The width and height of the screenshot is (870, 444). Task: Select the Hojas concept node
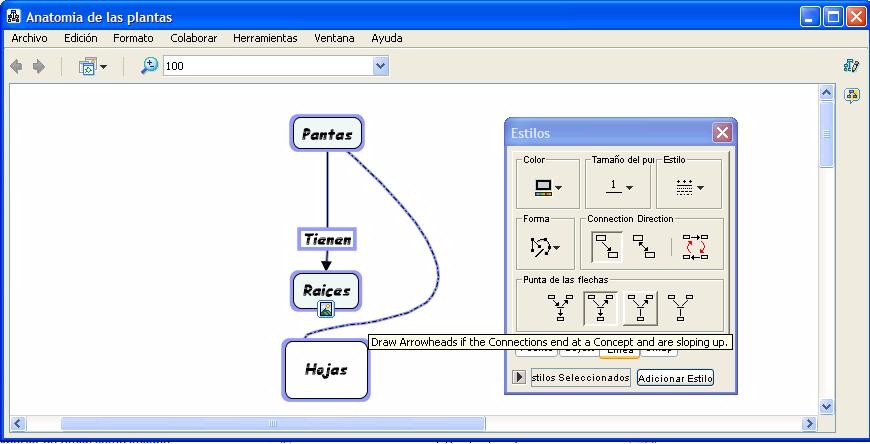pos(326,369)
